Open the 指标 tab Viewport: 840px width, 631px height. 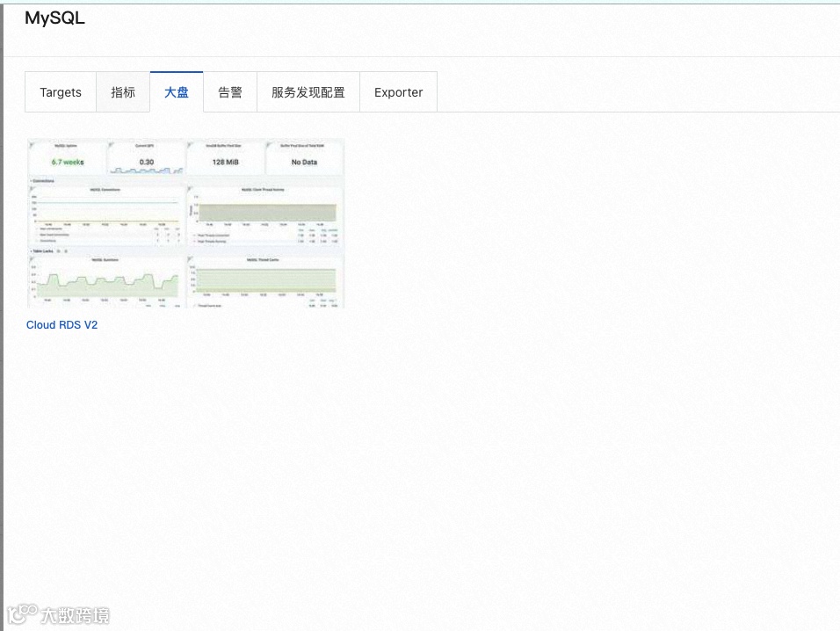123,92
